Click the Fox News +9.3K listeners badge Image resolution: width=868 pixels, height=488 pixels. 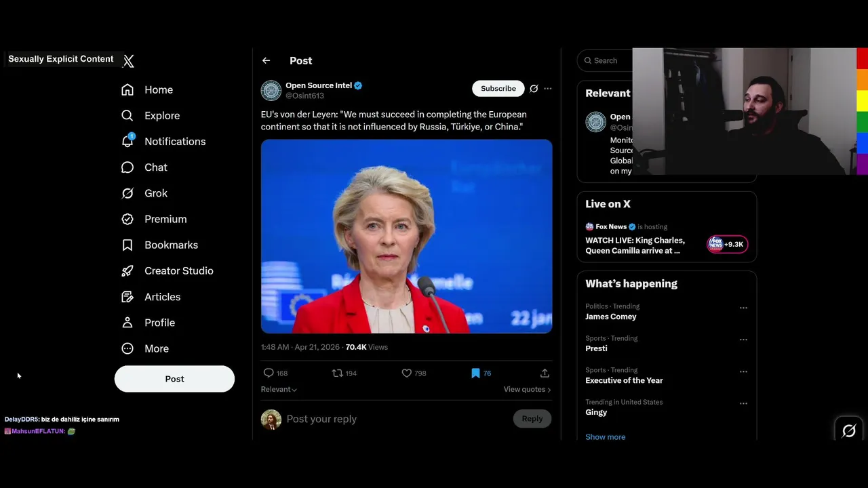click(x=728, y=244)
